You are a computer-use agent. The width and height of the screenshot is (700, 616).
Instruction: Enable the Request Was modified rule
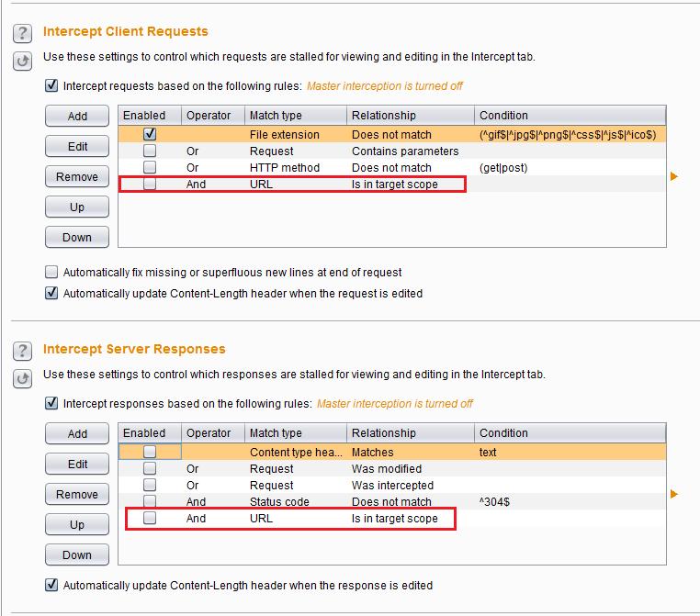point(150,468)
